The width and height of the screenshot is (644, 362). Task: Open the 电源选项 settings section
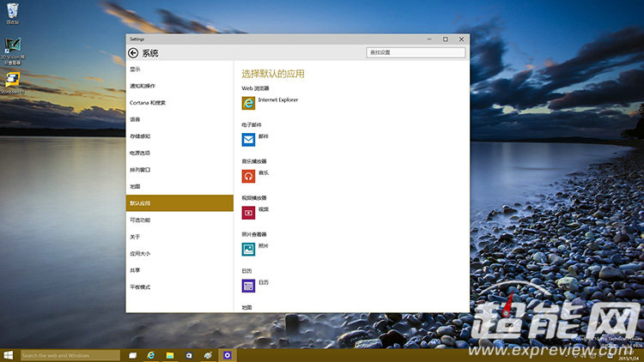point(140,153)
